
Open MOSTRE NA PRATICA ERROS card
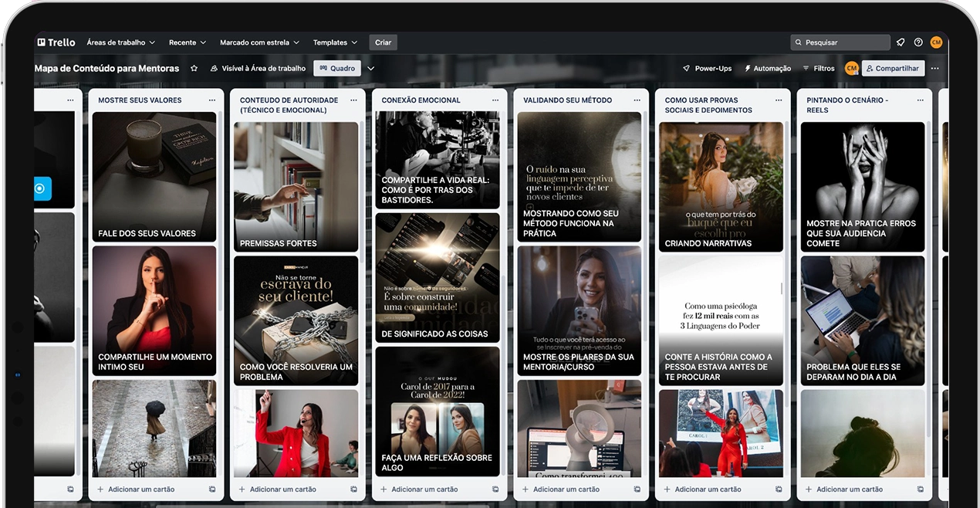(x=863, y=187)
